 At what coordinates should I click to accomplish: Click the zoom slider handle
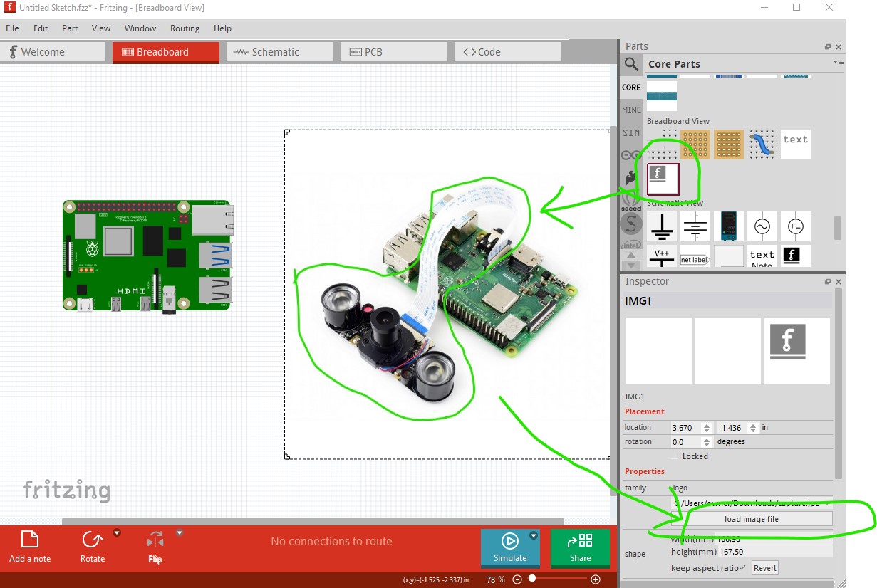click(x=532, y=579)
